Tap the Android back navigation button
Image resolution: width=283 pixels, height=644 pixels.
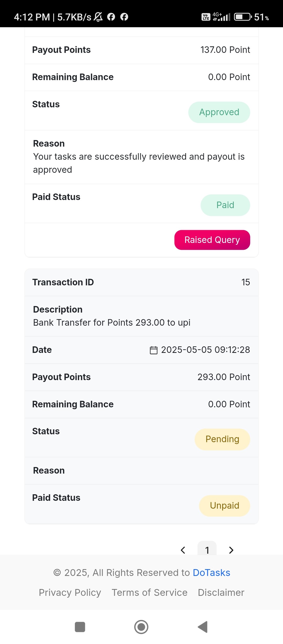203,627
